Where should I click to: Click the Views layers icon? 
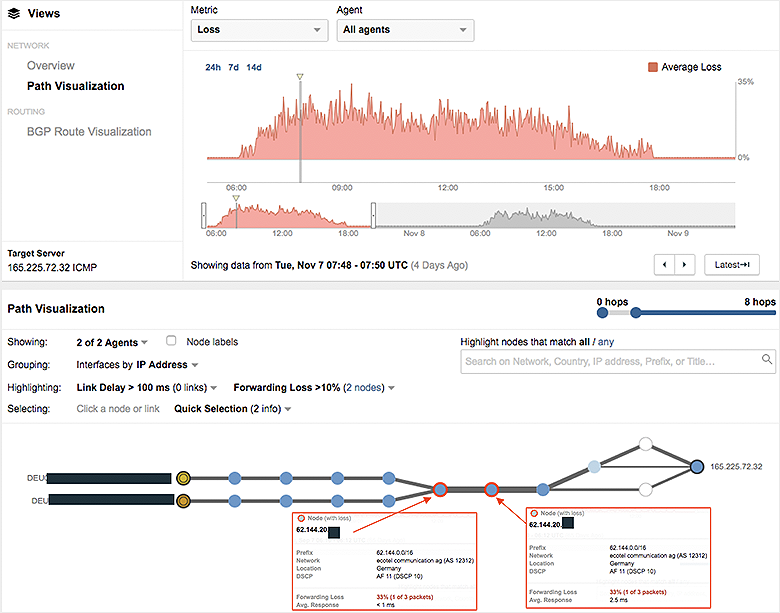[14, 14]
